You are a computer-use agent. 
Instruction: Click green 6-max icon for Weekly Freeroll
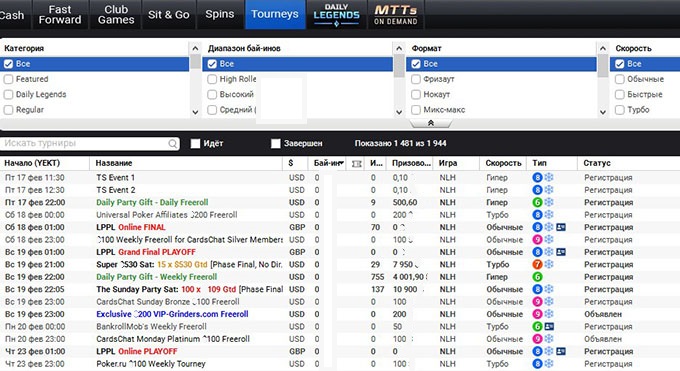point(537,277)
